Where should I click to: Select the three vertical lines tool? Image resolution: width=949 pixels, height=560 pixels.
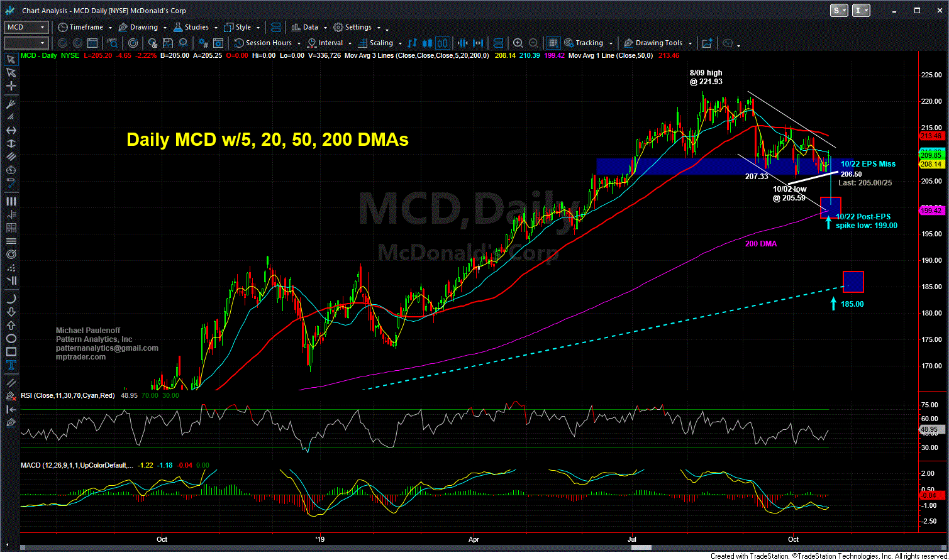click(x=11, y=202)
